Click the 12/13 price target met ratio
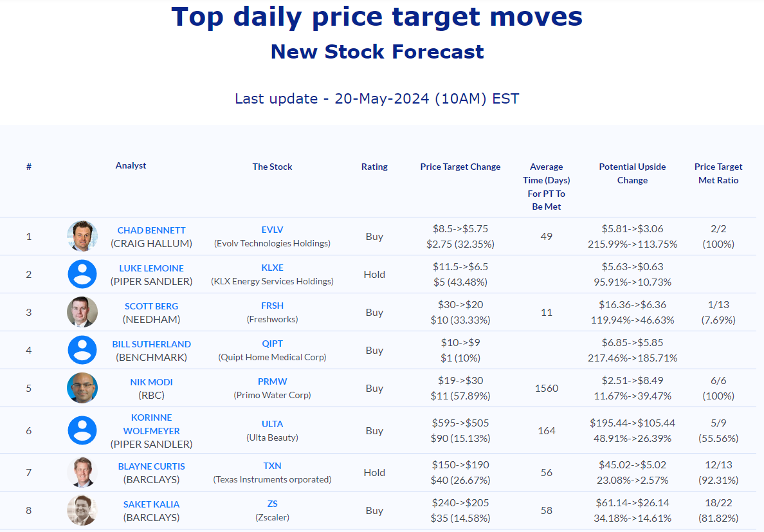Viewport: 764px width, 532px height. pyautogui.click(x=718, y=465)
